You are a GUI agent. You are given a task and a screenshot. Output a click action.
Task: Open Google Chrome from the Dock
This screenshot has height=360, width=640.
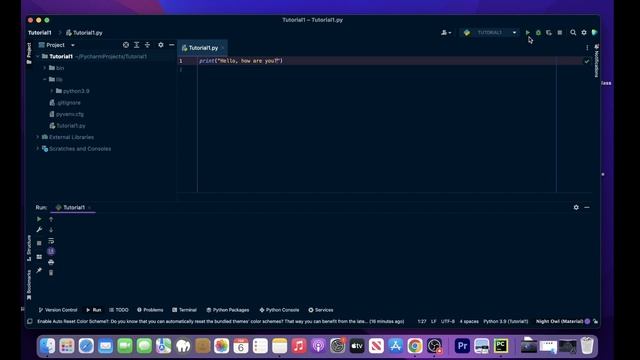tap(415, 346)
